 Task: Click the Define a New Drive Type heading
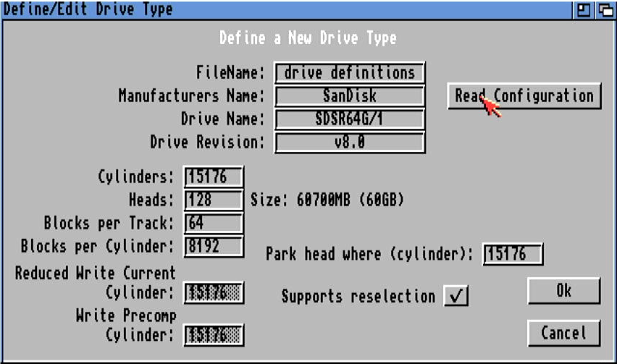point(308,38)
